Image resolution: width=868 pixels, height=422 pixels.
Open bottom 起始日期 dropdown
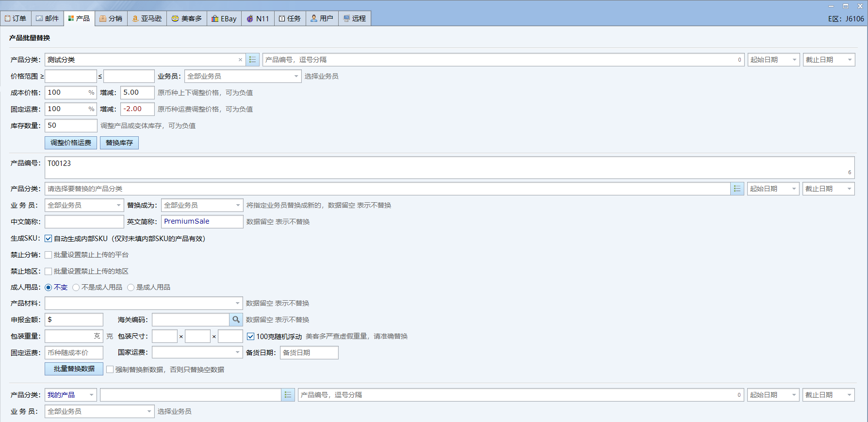click(x=773, y=395)
